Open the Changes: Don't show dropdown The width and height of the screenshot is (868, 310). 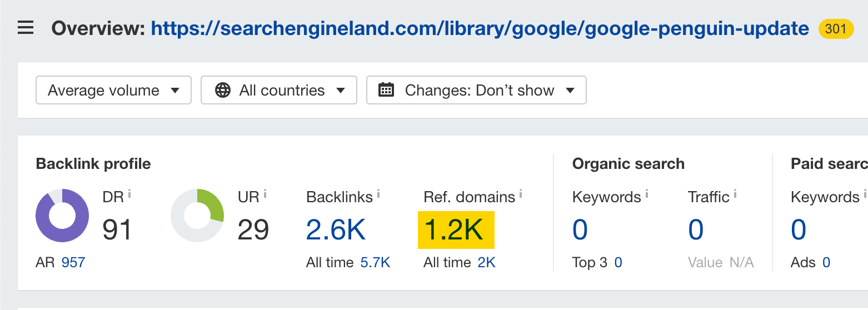[476, 90]
